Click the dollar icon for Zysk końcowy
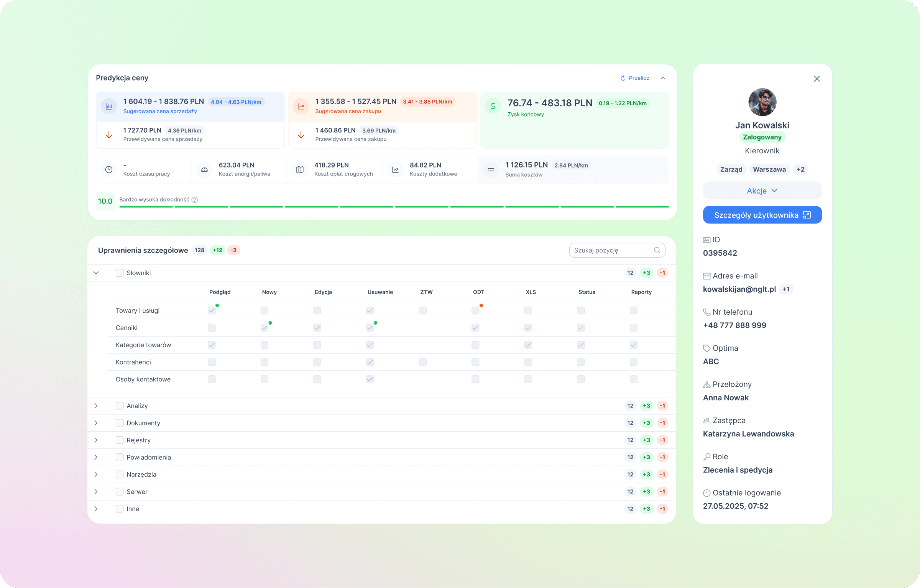 click(493, 106)
